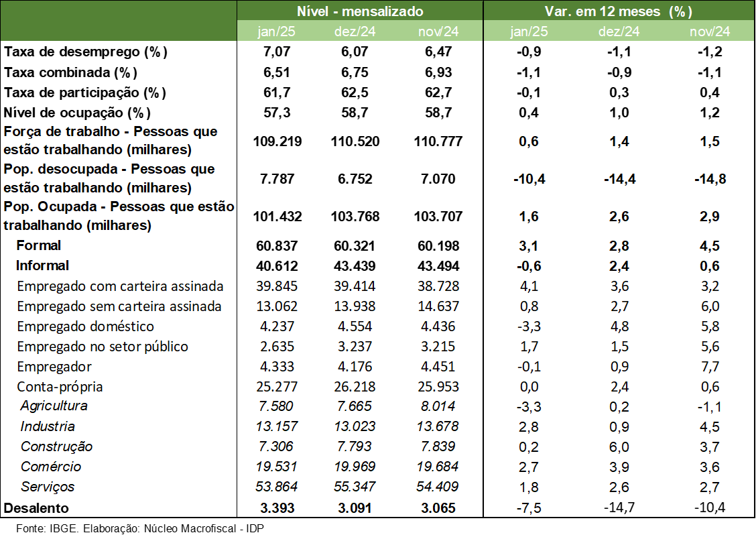Click the value 6,07 in dez/24 column
Image resolution: width=756 pixels, height=539 pixels.
click(355, 52)
